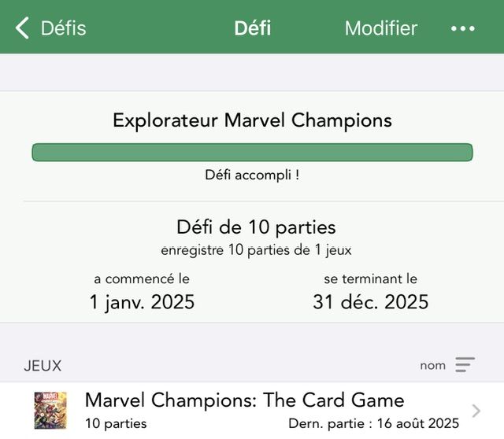504x439 pixels.
Task: Tap 'enregistre 10 parties de 1 jeux' subtitle
Action: pyautogui.click(x=256, y=250)
